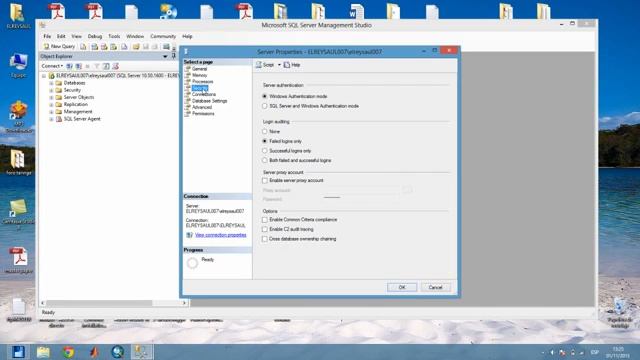The height and width of the screenshot is (360, 640).
Task: Click the Camtasia Studio desktop icon
Action: tap(18, 213)
